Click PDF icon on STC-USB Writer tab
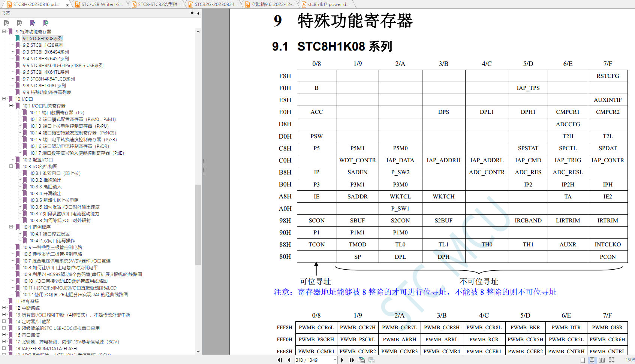This screenshot has width=635, height=364. [x=78, y=4]
